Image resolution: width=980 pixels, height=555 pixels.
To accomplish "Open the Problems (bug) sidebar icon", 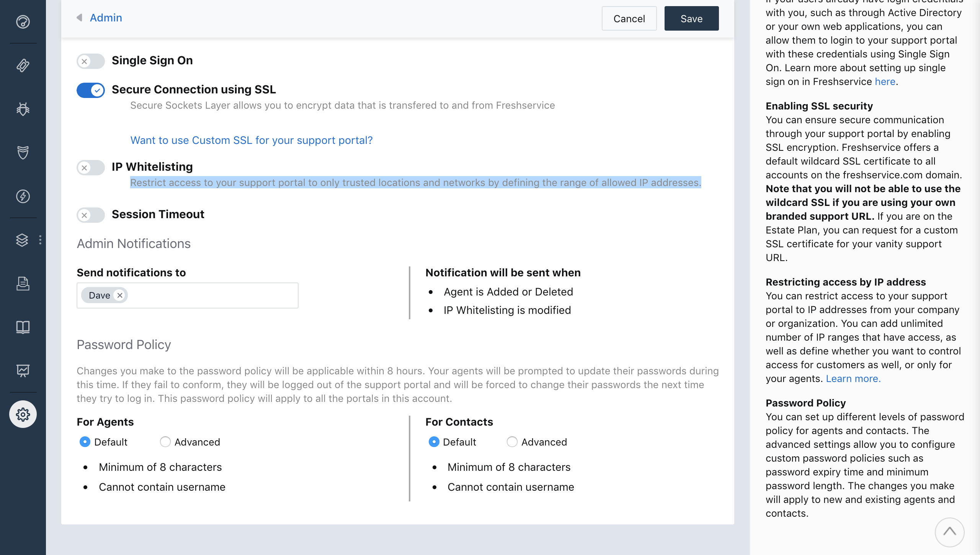I will coord(23,109).
